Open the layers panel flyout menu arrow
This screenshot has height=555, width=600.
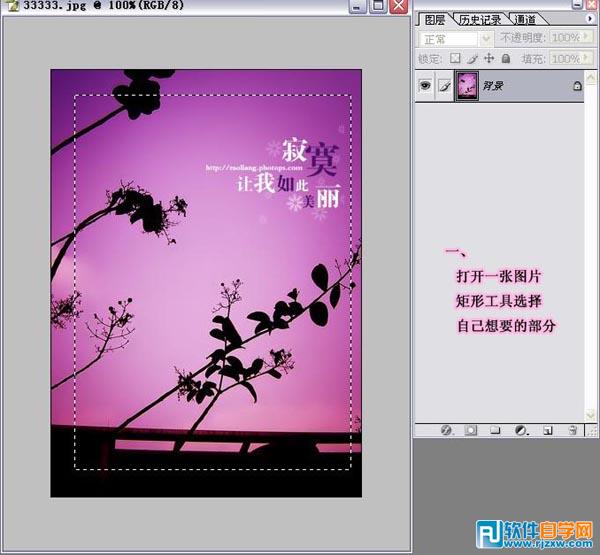click(590, 18)
